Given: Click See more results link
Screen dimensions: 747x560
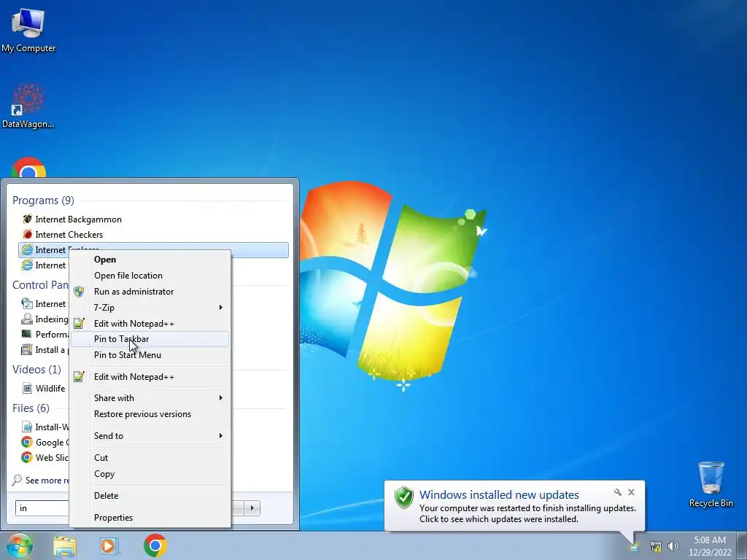Looking at the screenshot, I should click(x=41, y=481).
